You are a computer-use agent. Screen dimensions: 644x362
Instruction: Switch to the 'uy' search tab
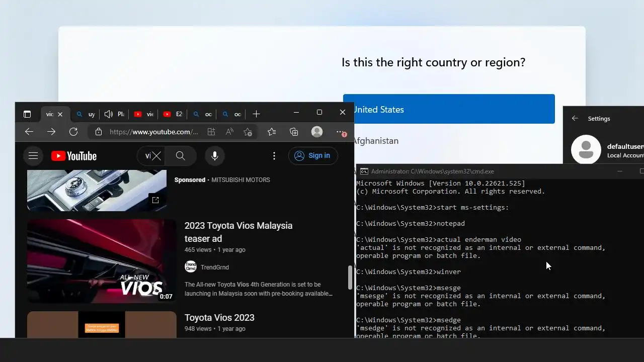85,114
